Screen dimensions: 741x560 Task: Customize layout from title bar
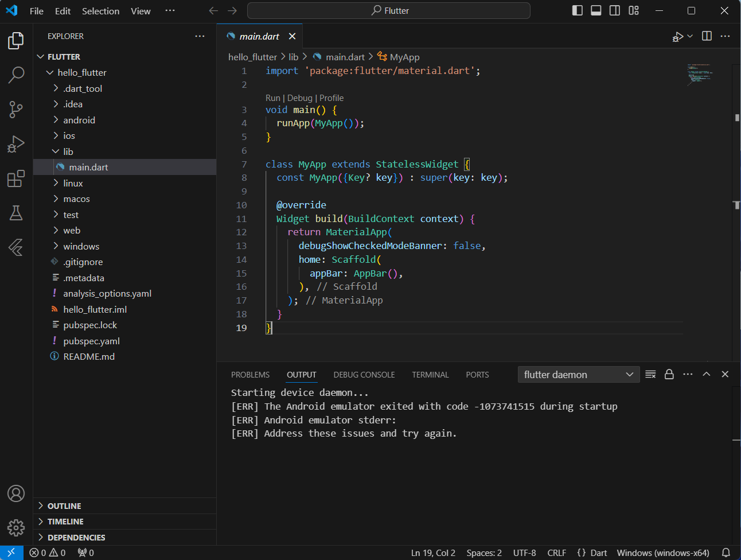[x=633, y=10]
